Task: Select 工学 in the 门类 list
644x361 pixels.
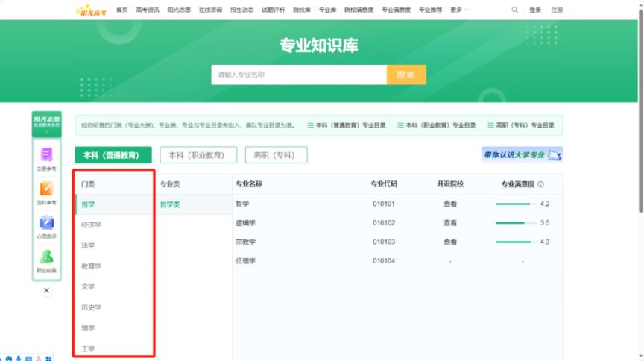Action: (88, 348)
